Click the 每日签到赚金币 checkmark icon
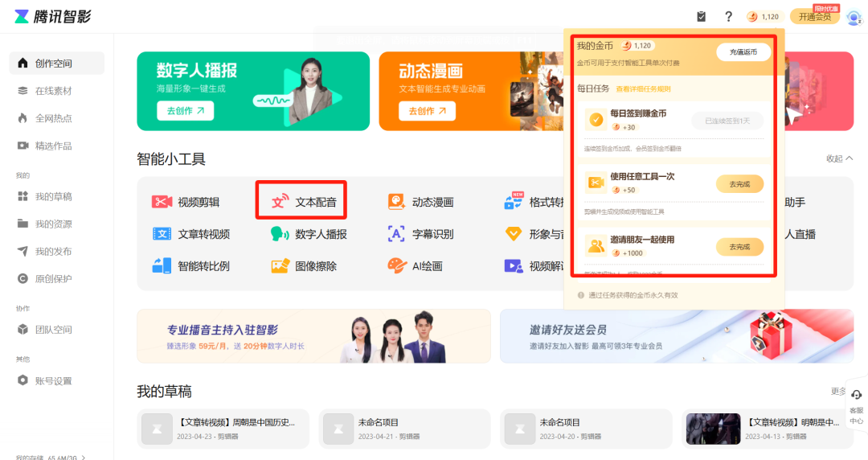The width and height of the screenshot is (868, 460). [x=596, y=119]
